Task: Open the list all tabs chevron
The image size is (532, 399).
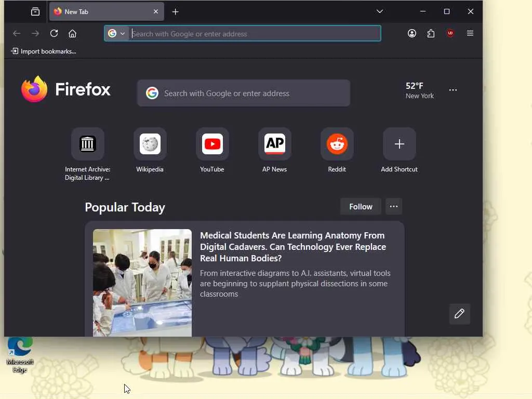Action: pyautogui.click(x=380, y=11)
